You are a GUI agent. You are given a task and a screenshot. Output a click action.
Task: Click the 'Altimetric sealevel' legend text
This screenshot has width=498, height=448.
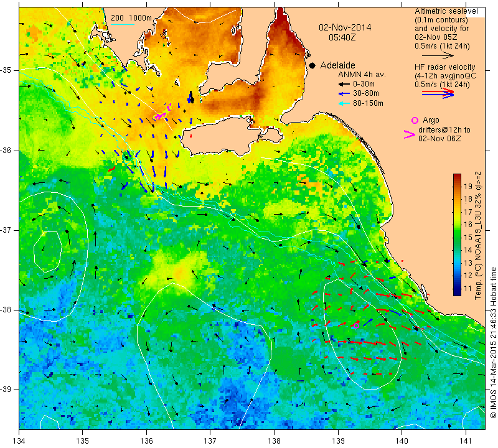(446, 11)
